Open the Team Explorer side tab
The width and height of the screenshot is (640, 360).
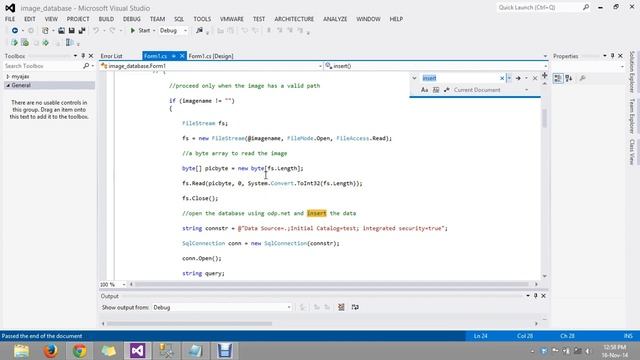(x=632, y=116)
